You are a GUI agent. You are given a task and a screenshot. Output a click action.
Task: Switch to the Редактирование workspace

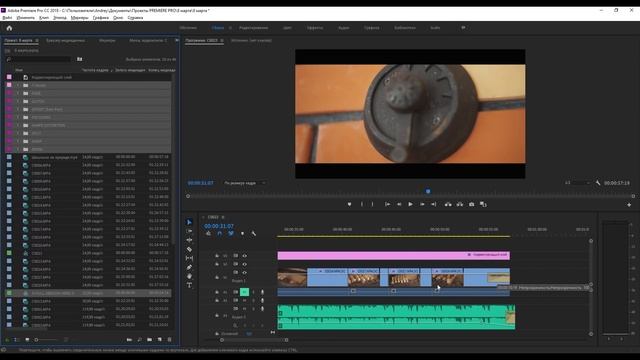(x=253, y=28)
